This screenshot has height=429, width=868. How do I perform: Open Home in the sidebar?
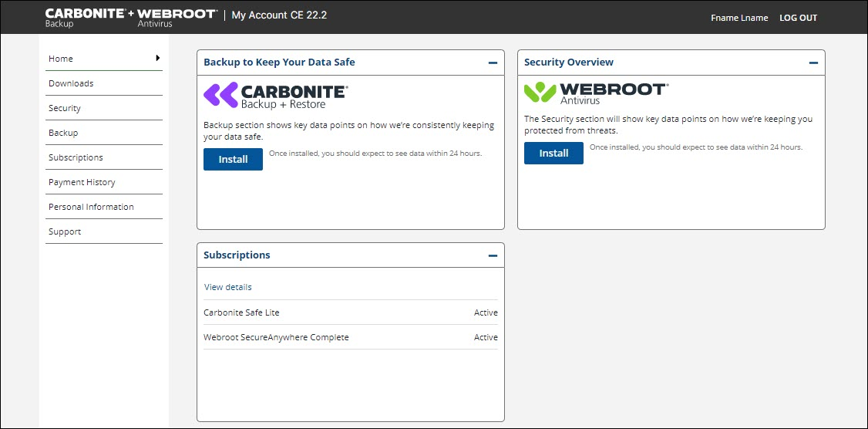point(104,58)
